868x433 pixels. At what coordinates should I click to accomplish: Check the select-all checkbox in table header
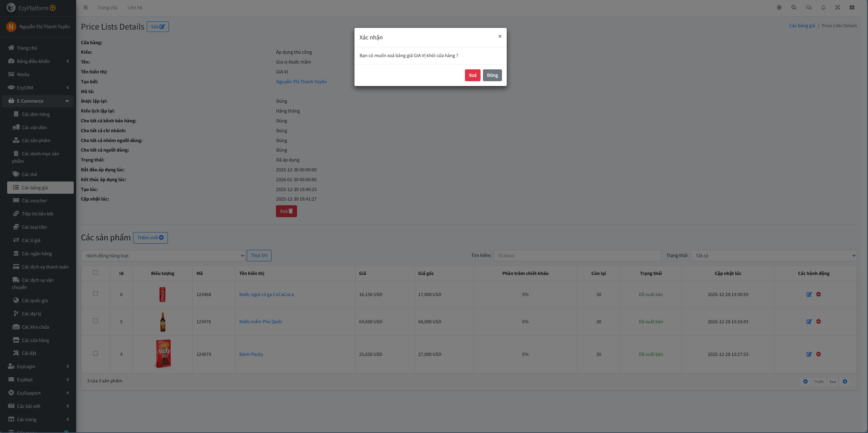pos(96,273)
